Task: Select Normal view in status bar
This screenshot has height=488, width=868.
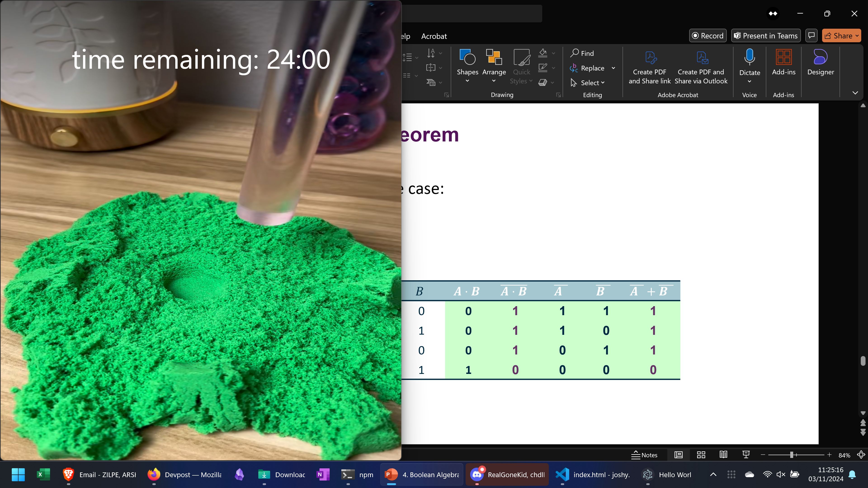Action: click(679, 455)
